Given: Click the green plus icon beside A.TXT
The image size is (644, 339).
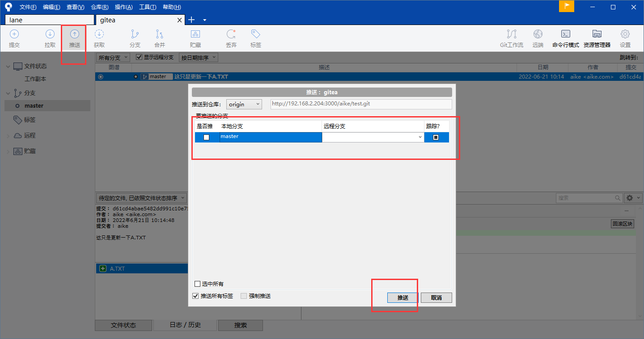Looking at the screenshot, I should (103, 268).
